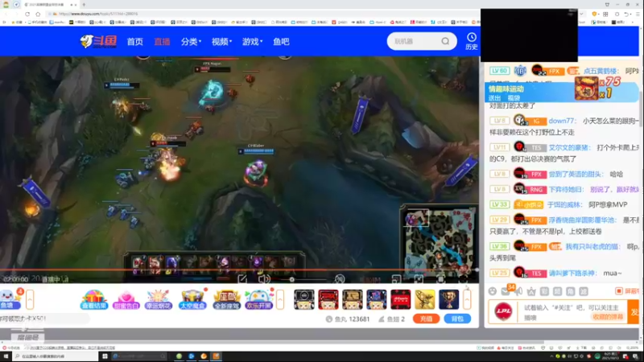Viewport: 644px width, 362px height.
Task: Select the red square gift
Action: coord(400,299)
